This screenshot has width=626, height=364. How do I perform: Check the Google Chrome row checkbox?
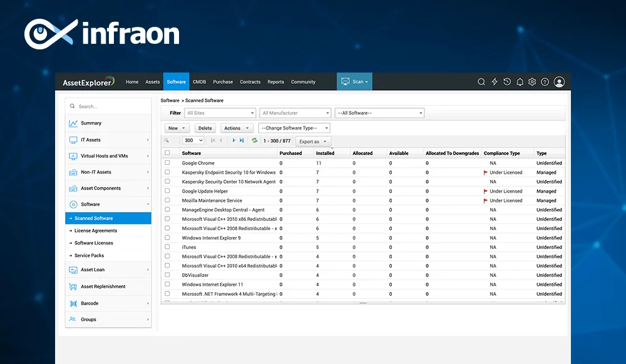point(167,163)
